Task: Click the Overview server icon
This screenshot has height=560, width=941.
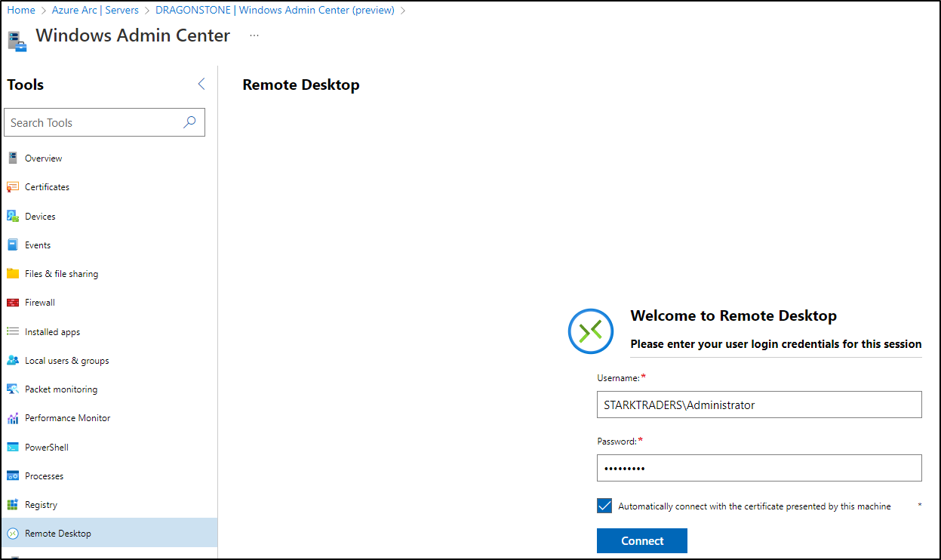Action: click(12, 158)
